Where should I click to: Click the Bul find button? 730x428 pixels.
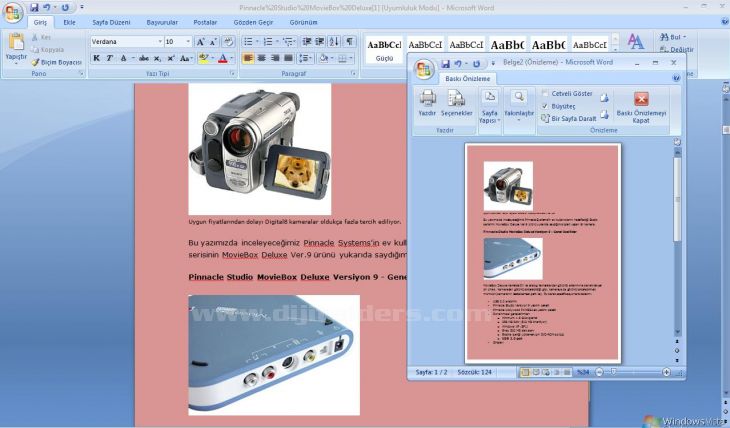click(673, 37)
